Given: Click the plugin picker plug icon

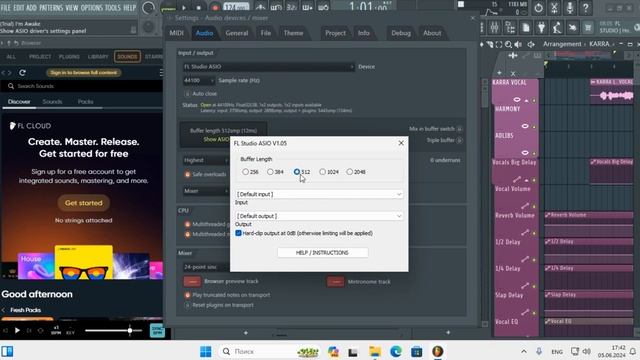Looking at the screenshot, I should click(x=541, y=28).
